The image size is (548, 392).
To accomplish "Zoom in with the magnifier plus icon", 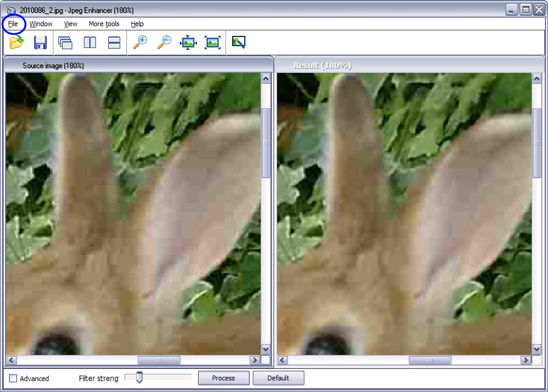I will coord(140,43).
